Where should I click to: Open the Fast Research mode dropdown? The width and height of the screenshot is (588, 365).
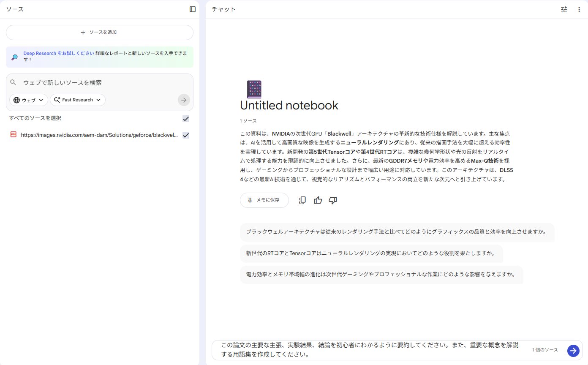coord(78,100)
